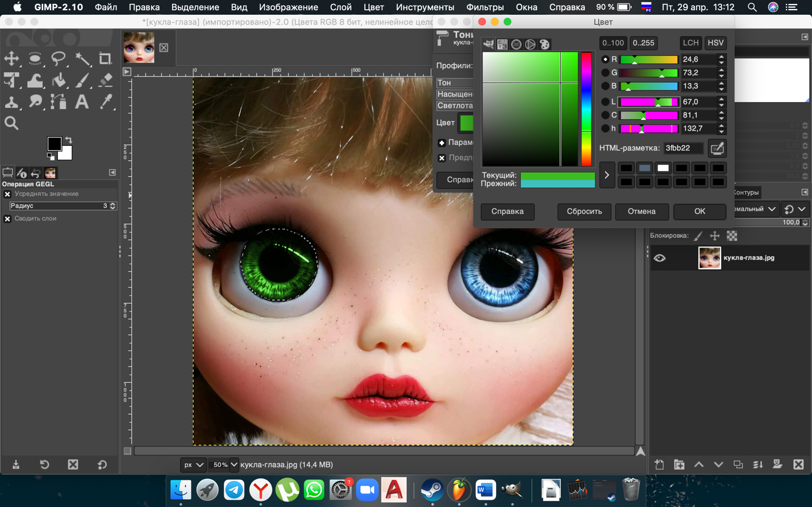Screen dimensions: 812x507
Task: Select the Paths tool
Action: click(x=59, y=102)
